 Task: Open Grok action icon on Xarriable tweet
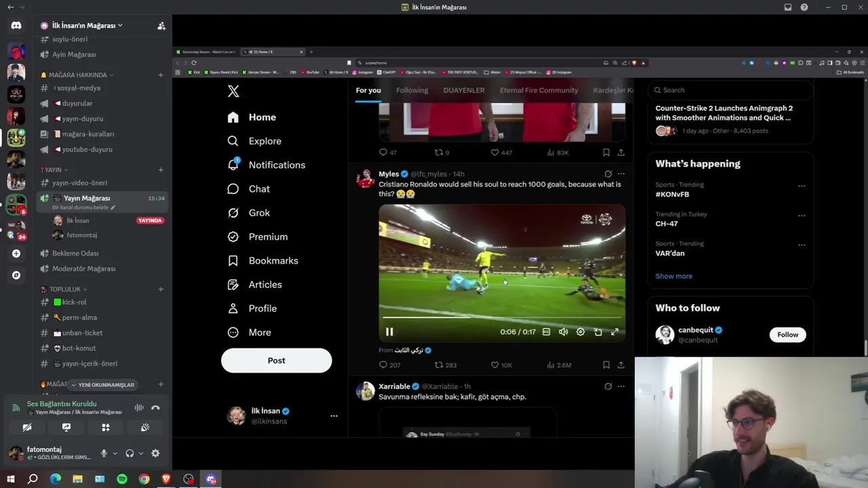click(608, 386)
